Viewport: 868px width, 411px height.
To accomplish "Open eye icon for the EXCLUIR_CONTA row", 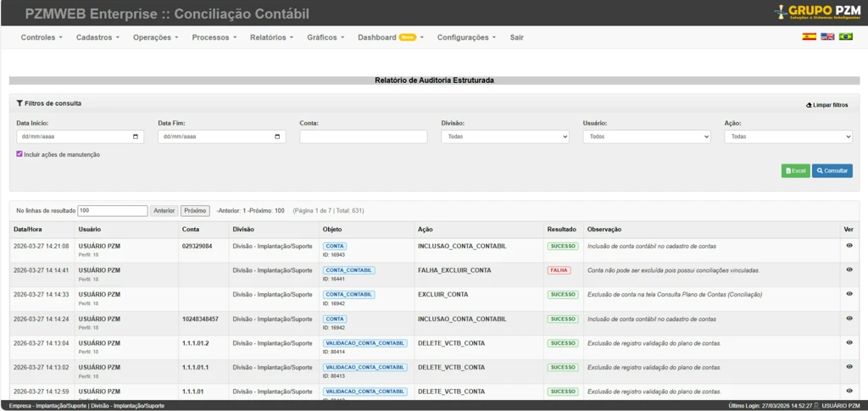I will (849, 294).
